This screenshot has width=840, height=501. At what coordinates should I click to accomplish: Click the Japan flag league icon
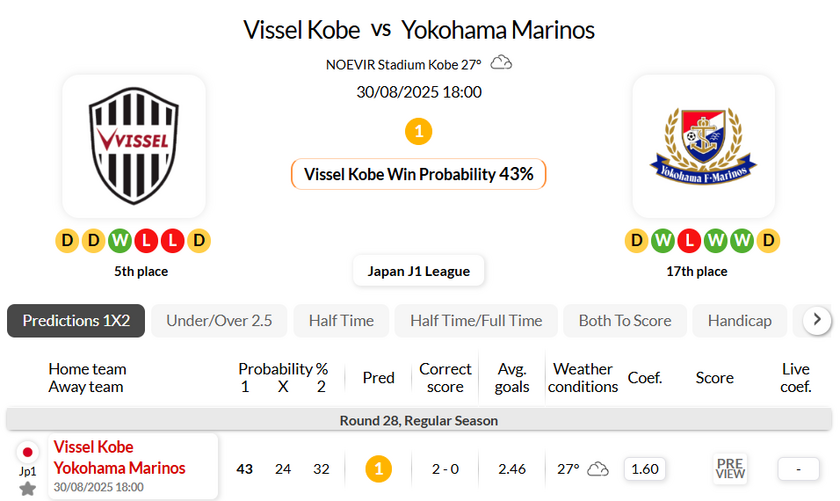click(x=28, y=451)
